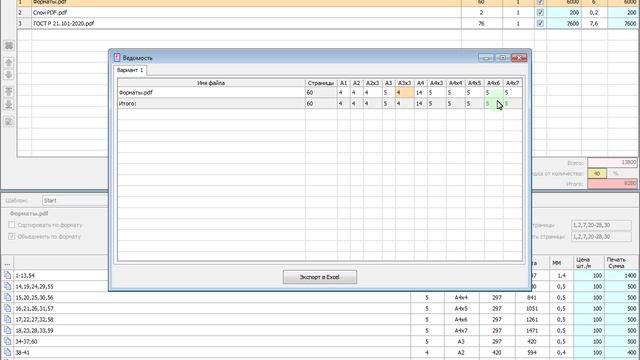This screenshot has width=640, height=360.
Task: Click the lowest icon in left sidebar
Action: pos(9,122)
